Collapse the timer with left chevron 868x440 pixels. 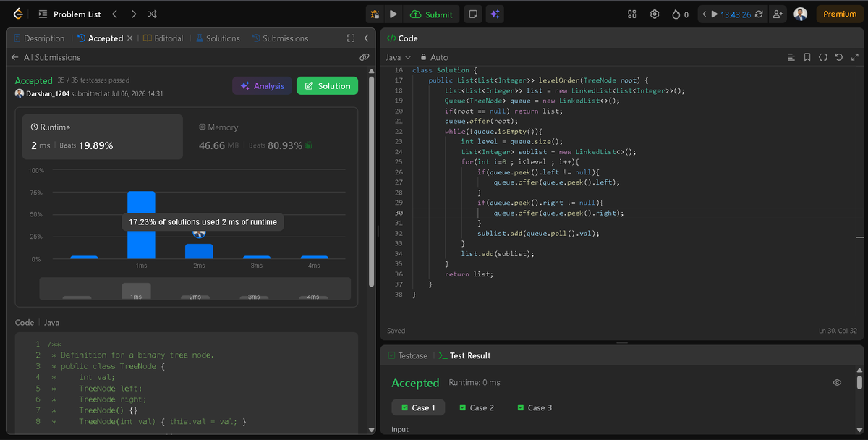[705, 14]
